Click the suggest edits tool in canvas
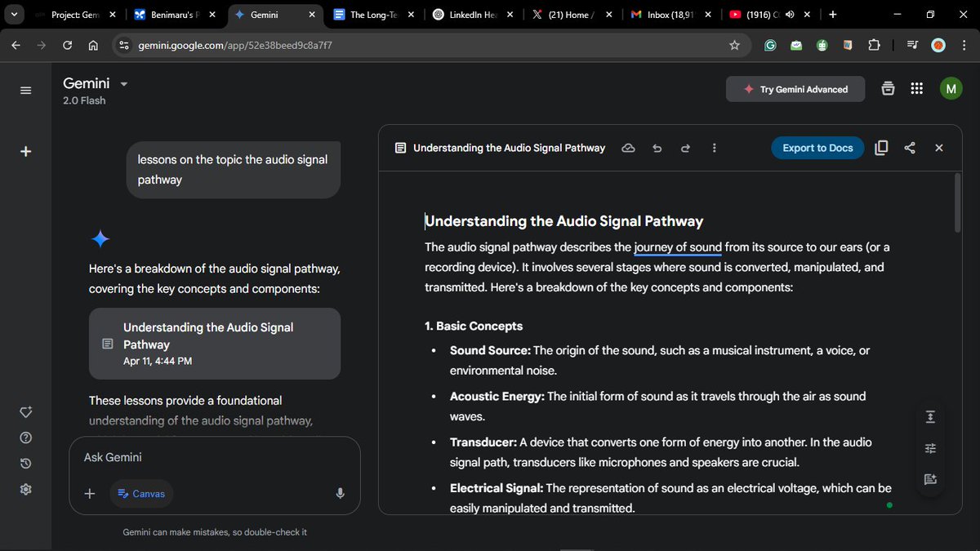The height and width of the screenshot is (551, 980). tap(930, 479)
